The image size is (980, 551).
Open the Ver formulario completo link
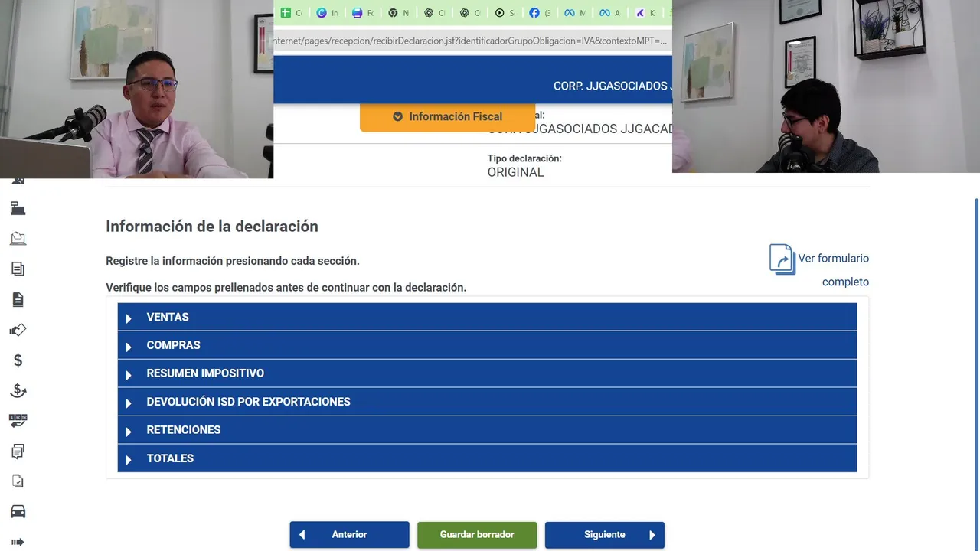[x=833, y=270]
